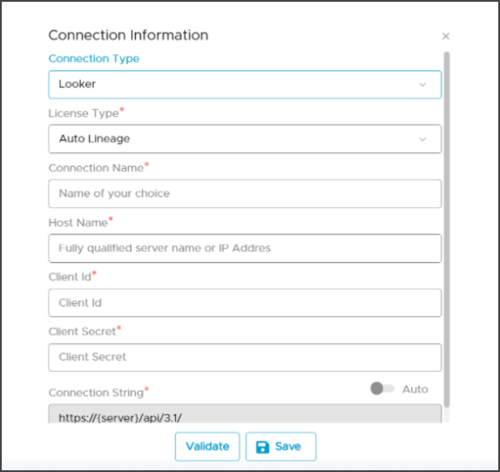Viewport: 500px width, 472px height.
Task: Click the Validate button
Action: click(x=207, y=446)
